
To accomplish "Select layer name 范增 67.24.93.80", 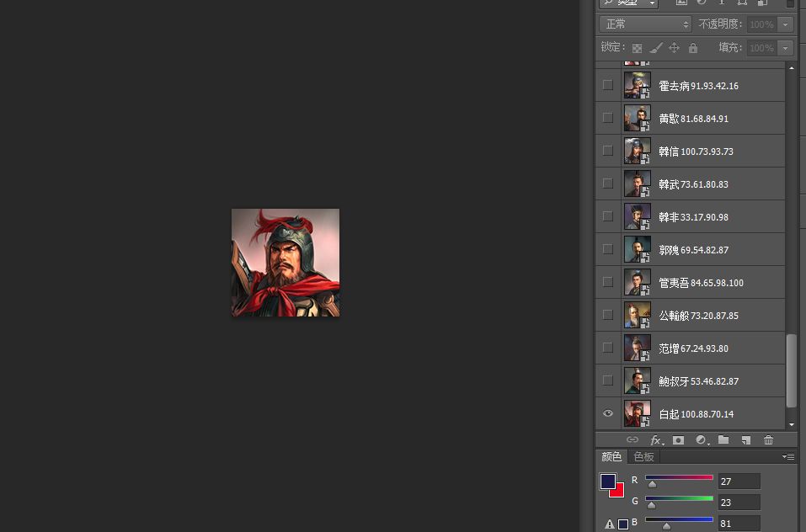I will [693, 348].
